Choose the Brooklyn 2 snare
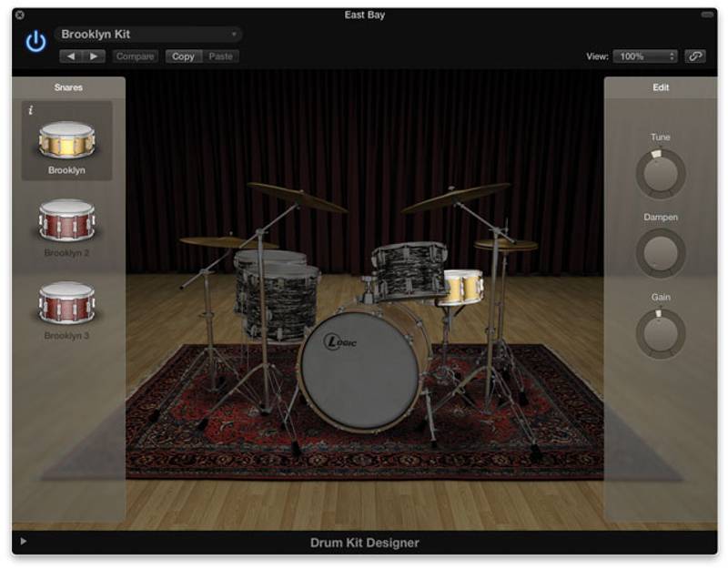728x569 pixels. pos(66,220)
